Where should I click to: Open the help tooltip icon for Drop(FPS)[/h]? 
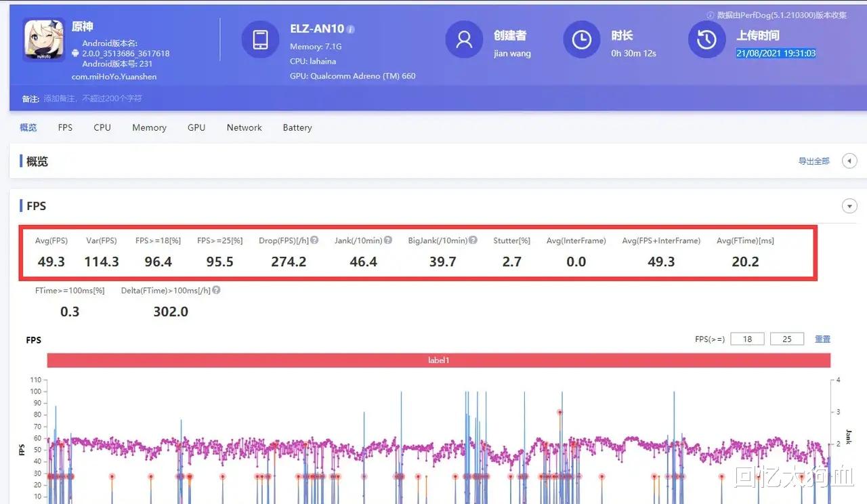click(314, 240)
